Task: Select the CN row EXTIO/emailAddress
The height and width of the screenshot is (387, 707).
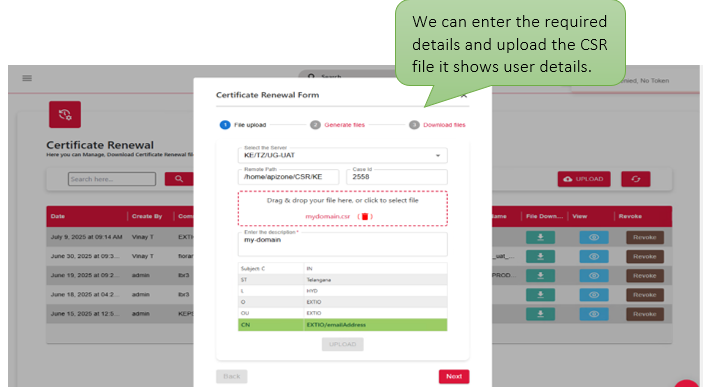Action: (343, 325)
